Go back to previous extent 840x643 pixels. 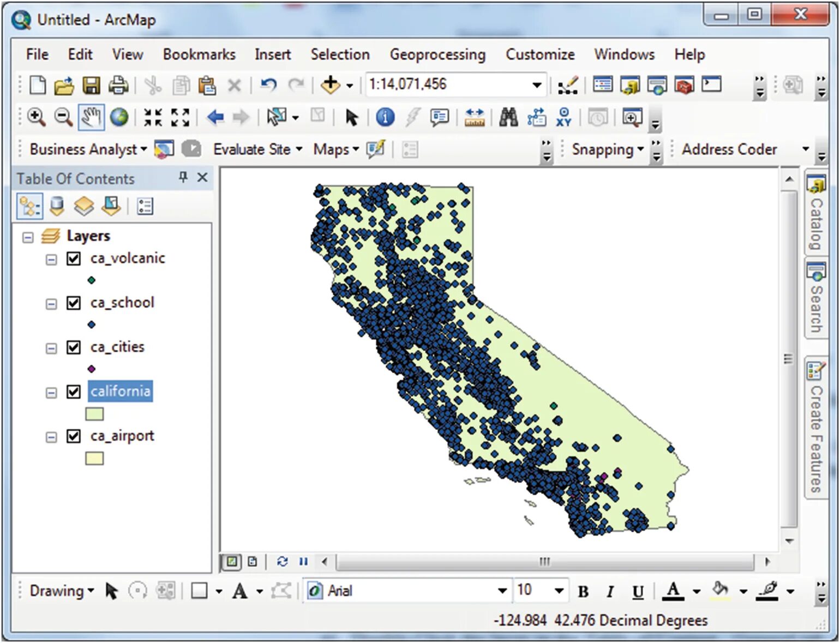click(x=216, y=117)
